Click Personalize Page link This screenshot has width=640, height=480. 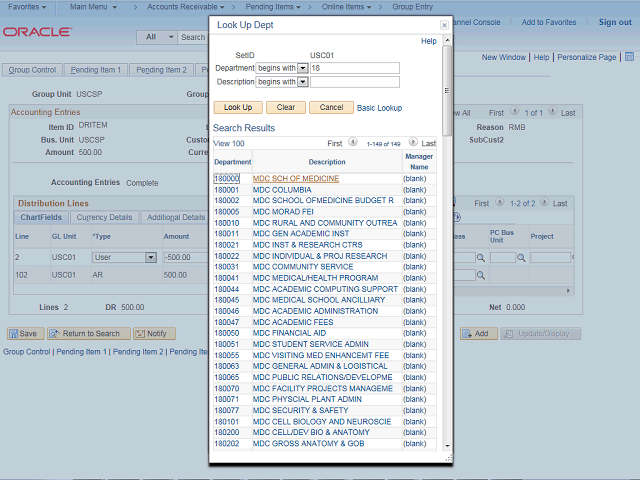pyautogui.click(x=587, y=58)
